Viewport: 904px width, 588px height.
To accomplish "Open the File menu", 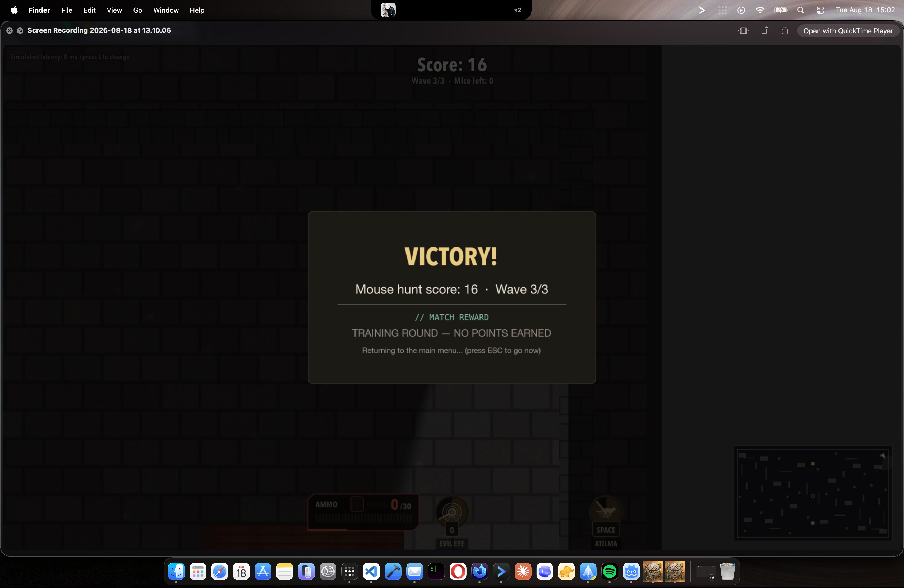I will (66, 10).
